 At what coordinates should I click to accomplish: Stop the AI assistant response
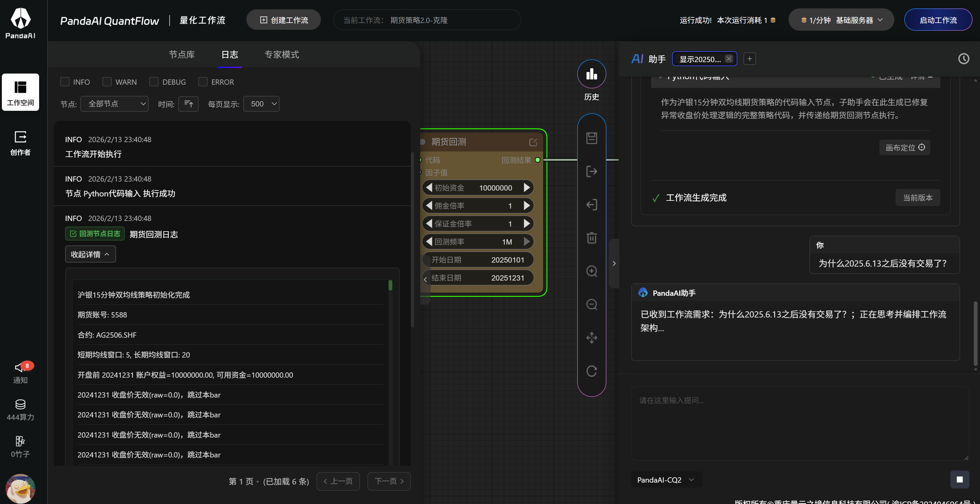pyautogui.click(x=960, y=480)
